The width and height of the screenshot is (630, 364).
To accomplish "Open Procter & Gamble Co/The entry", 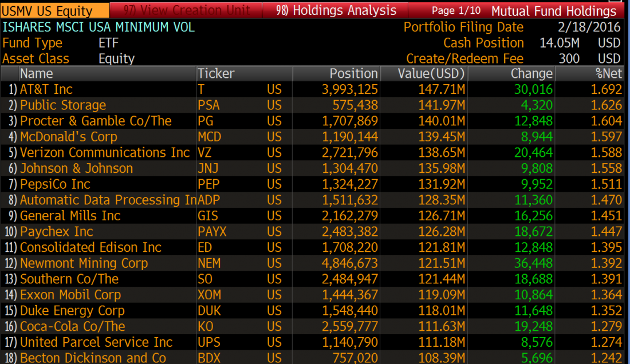I will [96, 121].
